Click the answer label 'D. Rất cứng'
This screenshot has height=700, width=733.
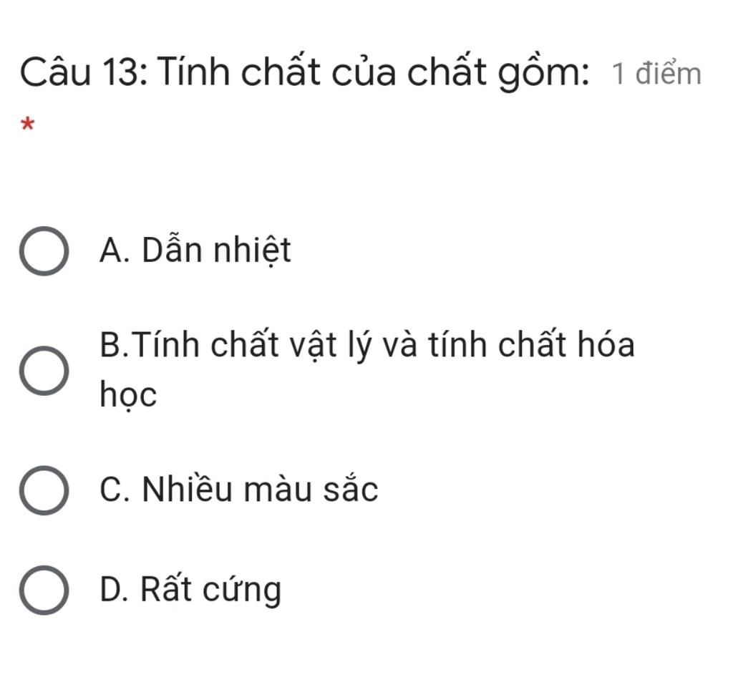pyautogui.click(x=190, y=590)
